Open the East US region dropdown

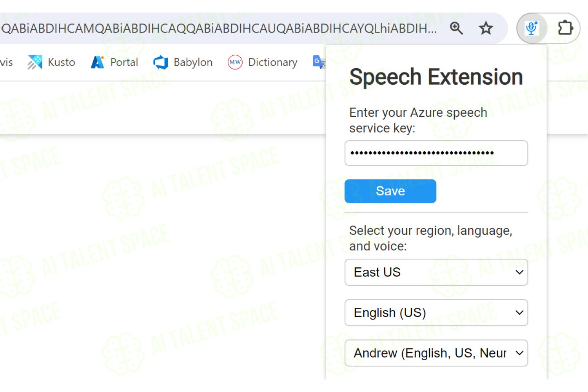click(436, 272)
